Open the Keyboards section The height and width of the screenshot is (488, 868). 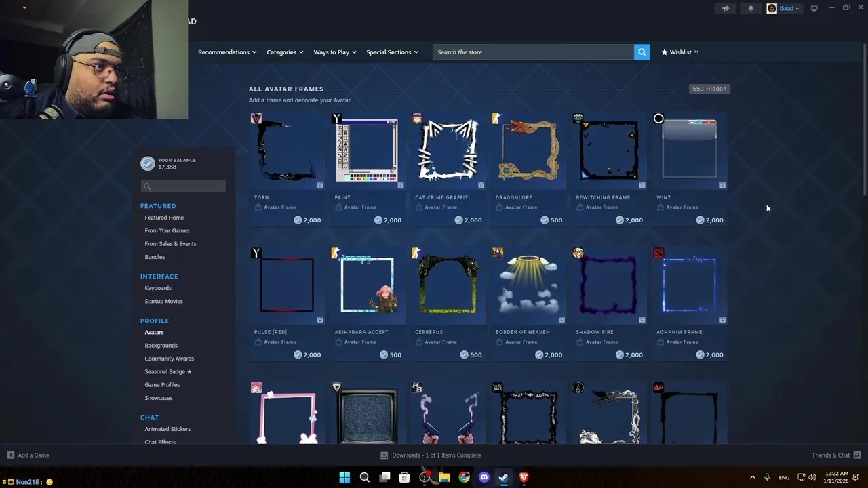pos(158,288)
